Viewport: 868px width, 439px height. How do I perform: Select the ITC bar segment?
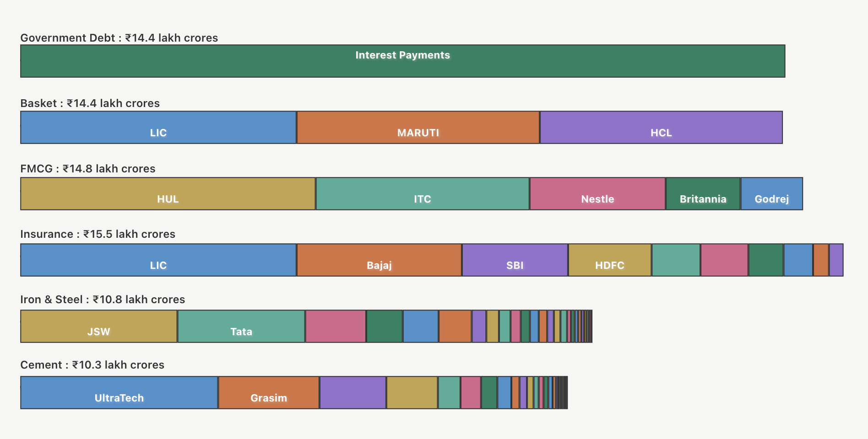coord(422,194)
